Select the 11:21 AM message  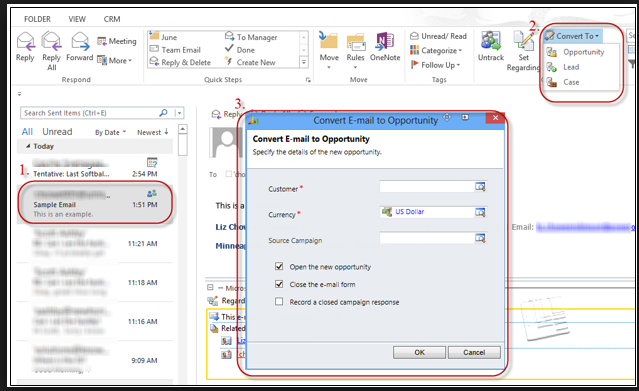pos(95,243)
